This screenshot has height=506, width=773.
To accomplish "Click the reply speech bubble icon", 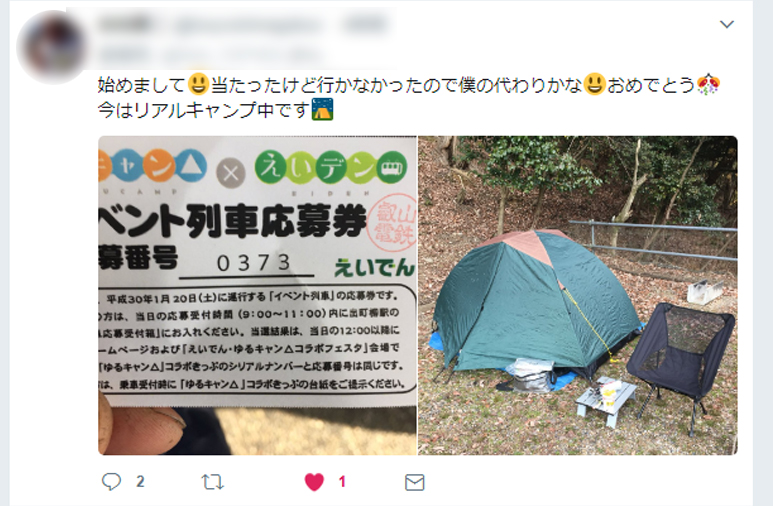I will (111, 481).
